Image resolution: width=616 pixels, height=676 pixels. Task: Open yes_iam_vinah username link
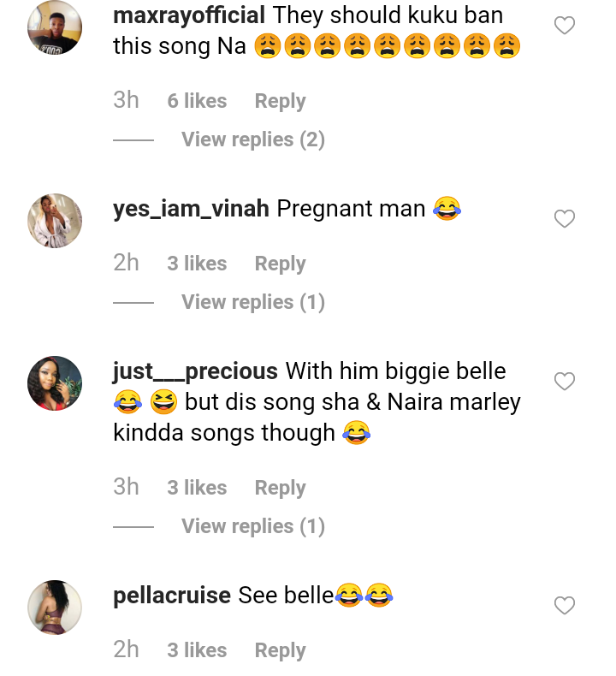(x=191, y=209)
